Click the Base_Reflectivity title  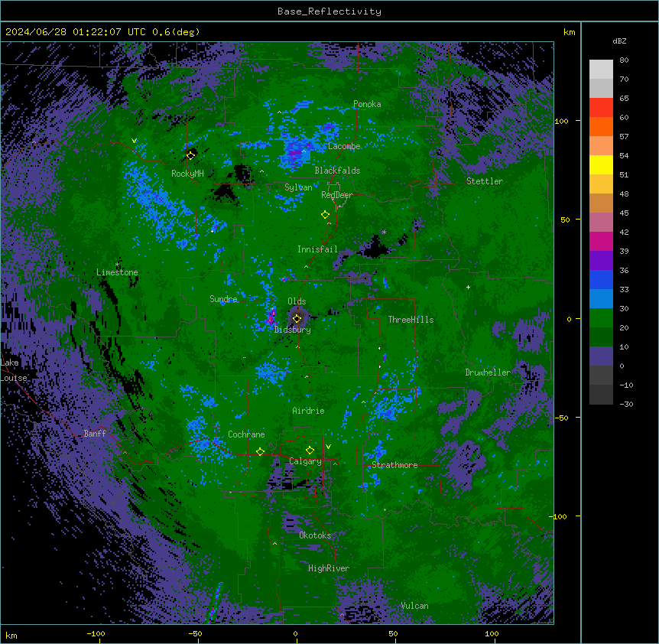pyautogui.click(x=329, y=11)
